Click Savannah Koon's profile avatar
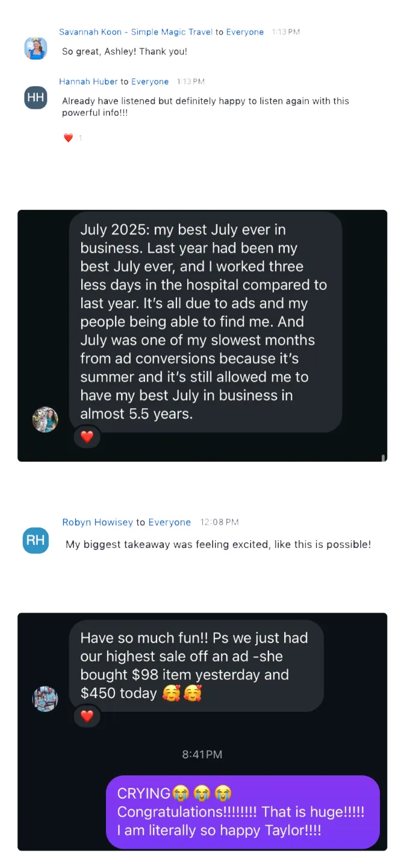 pyautogui.click(x=36, y=48)
